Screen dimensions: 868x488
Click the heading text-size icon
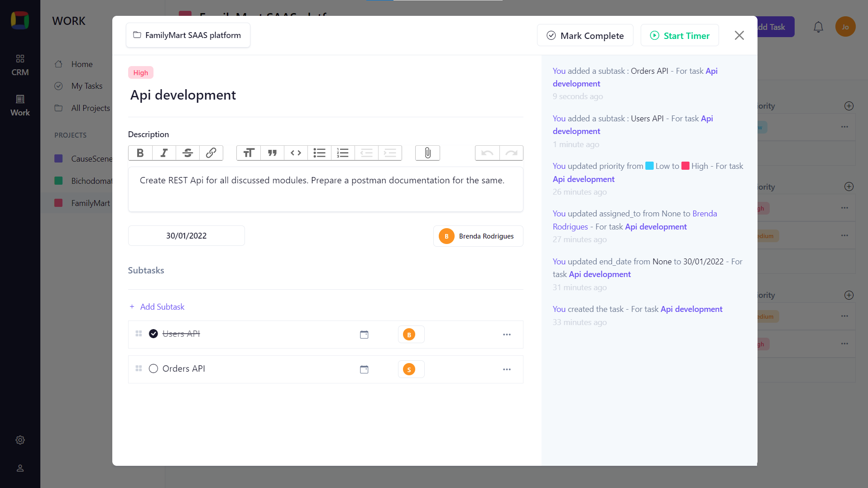pos(249,153)
